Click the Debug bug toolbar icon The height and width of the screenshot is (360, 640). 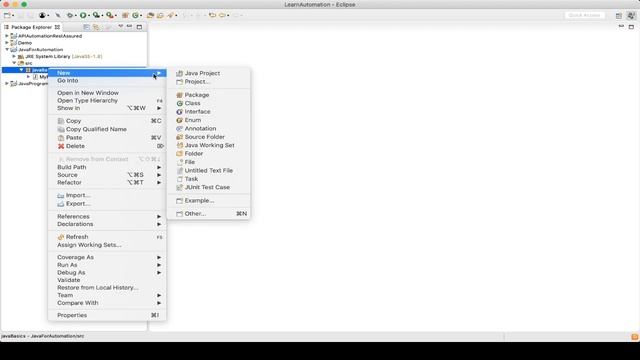(70, 15)
